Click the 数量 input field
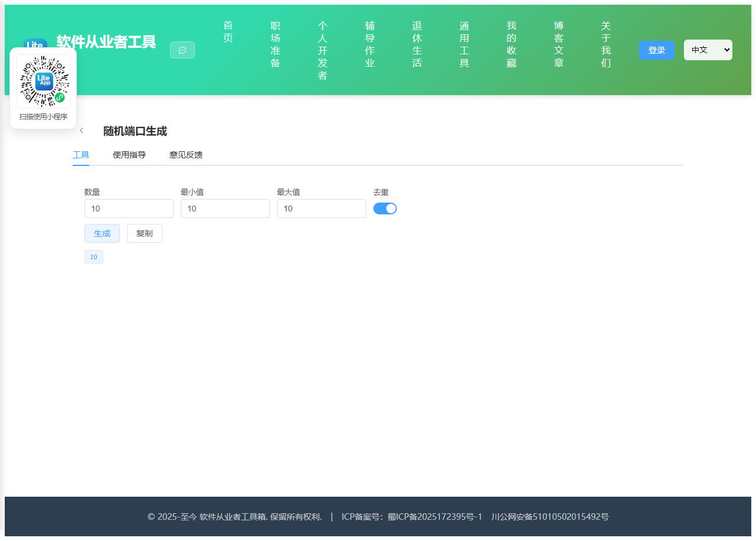The height and width of the screenshot is (541, 756). click(129, 208)
